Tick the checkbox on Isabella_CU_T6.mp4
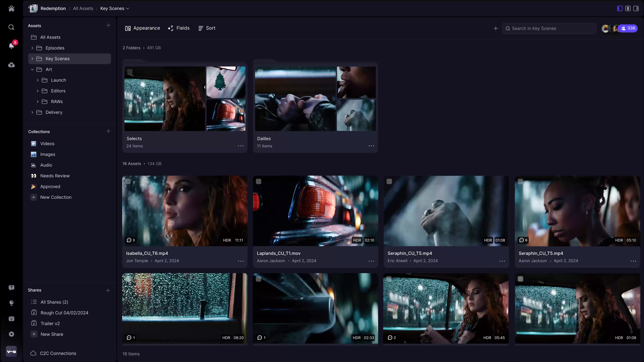The height and width of the screenshot is (362, 644). pos(128,182)
